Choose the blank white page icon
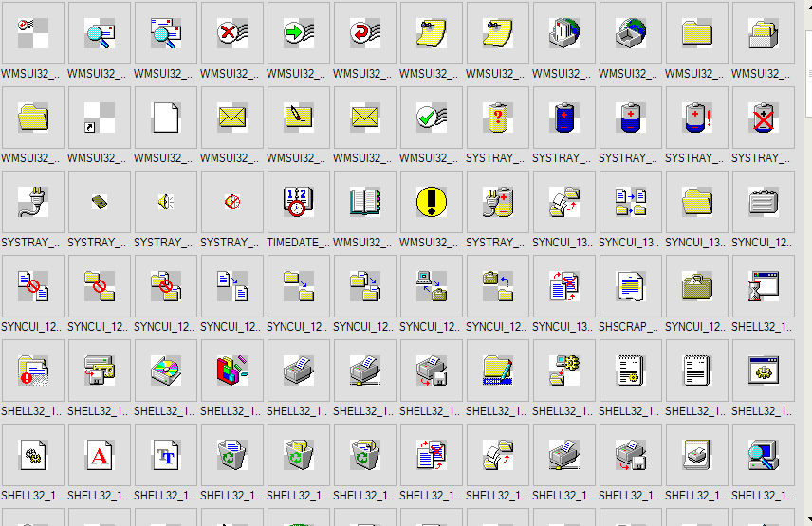The height and width of the screenshot is (526, 812). 166,118
